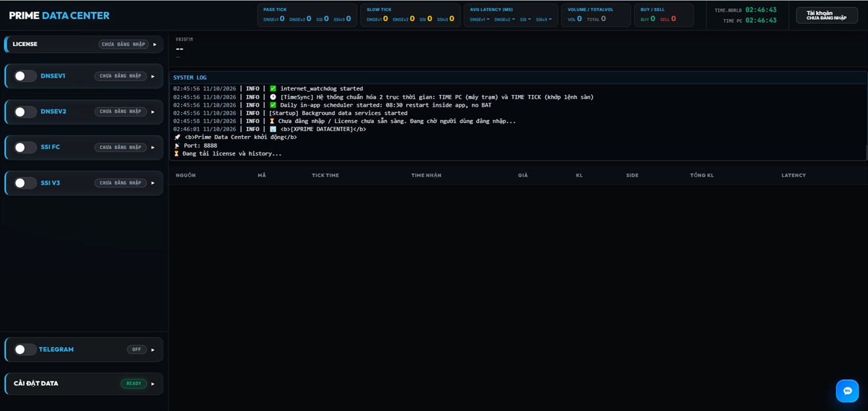Image resolution: width=868 pixels, height=411 pixels.
Task: Sort table by NGUỒN column header
Action: tap(186, 175)
